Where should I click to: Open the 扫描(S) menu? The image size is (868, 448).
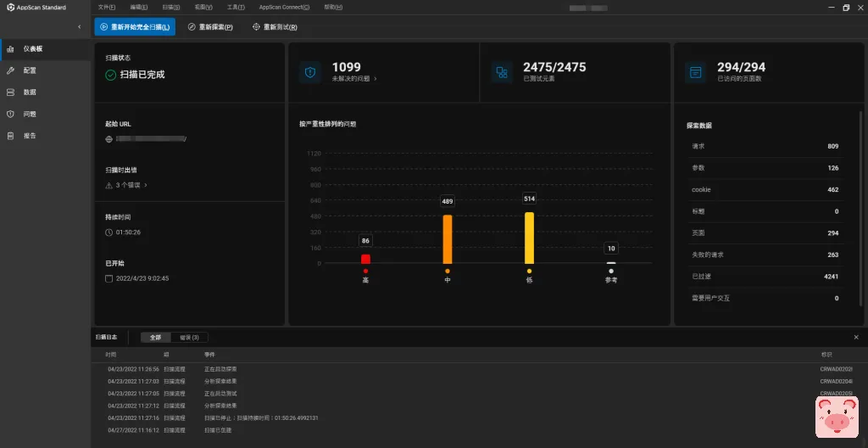coord(170,7)
